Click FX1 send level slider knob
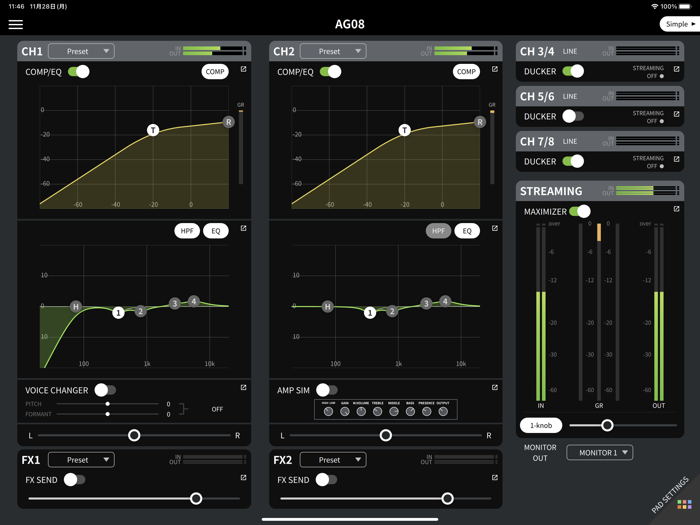This screenshot has height=525, width=700. 196,499
